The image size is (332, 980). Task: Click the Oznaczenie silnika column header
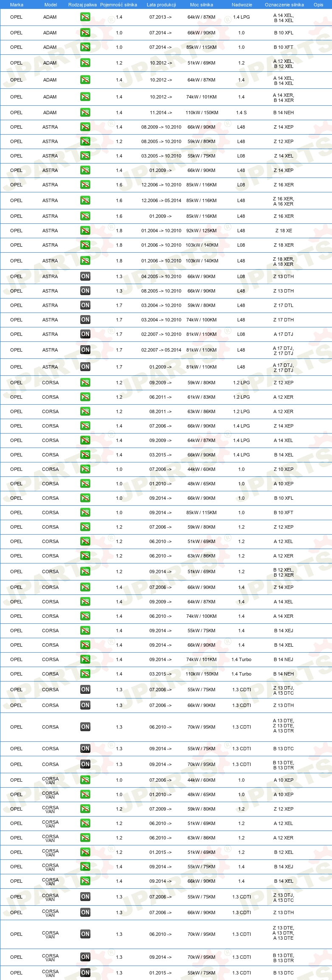coord(284,5)
